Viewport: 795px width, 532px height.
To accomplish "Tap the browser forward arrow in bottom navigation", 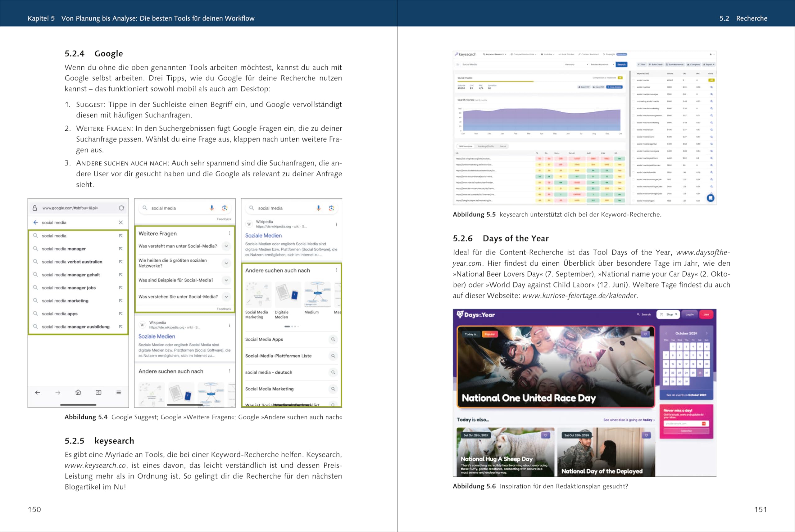I will [58, 393].
